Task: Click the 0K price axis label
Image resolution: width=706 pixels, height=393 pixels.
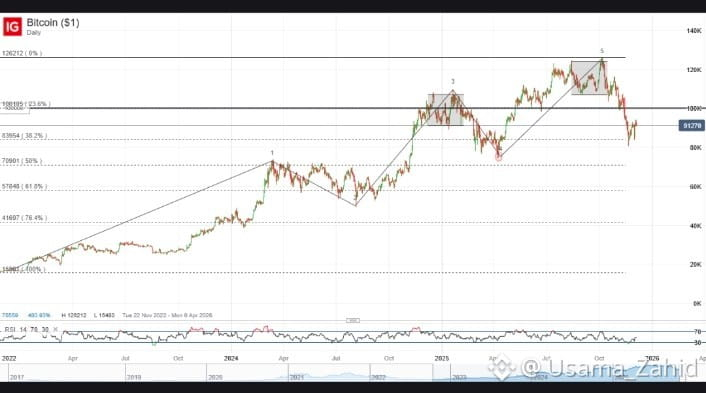Action: pos(697,303)
